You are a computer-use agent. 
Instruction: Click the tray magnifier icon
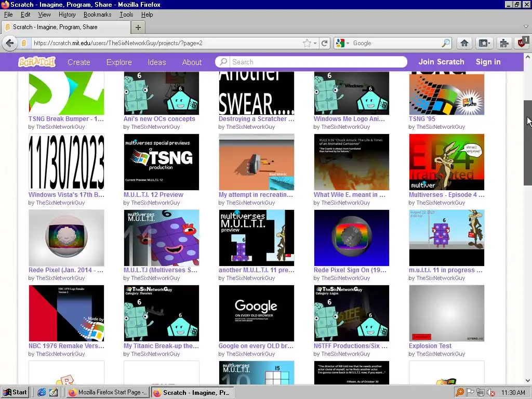(x=460, y=393)
